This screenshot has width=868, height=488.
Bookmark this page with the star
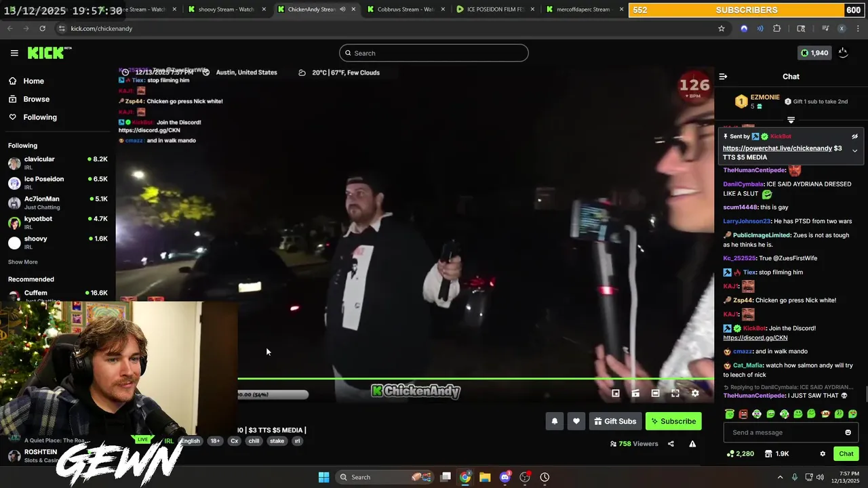tap(722, 28)
